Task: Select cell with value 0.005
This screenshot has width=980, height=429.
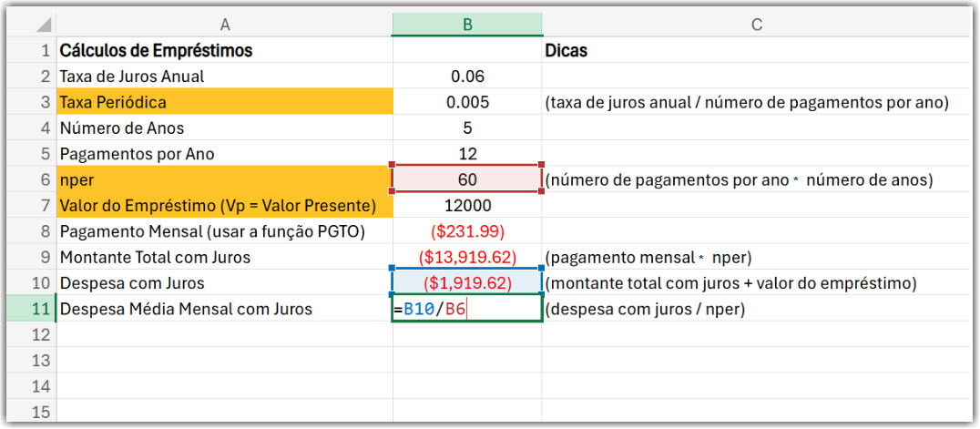Action: (467, 102)
